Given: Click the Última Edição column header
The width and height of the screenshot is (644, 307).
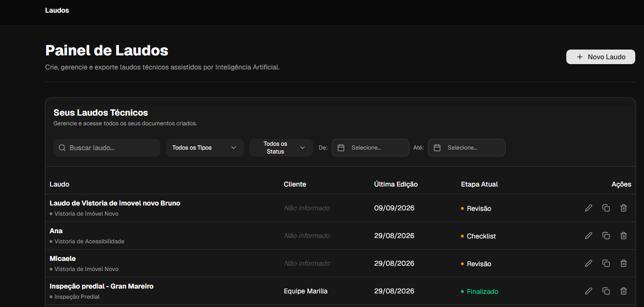Looking at the screenshot, I should tap(396, 184).
